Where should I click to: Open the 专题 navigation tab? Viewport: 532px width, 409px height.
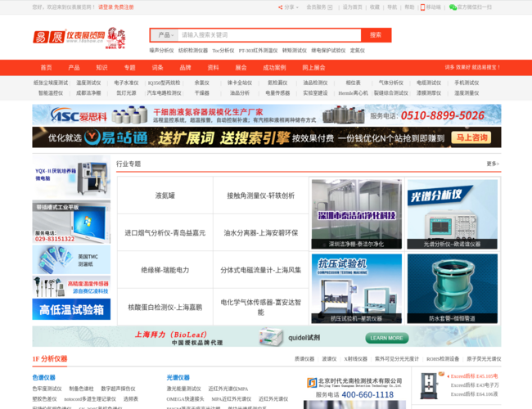[x=129, y=68]
